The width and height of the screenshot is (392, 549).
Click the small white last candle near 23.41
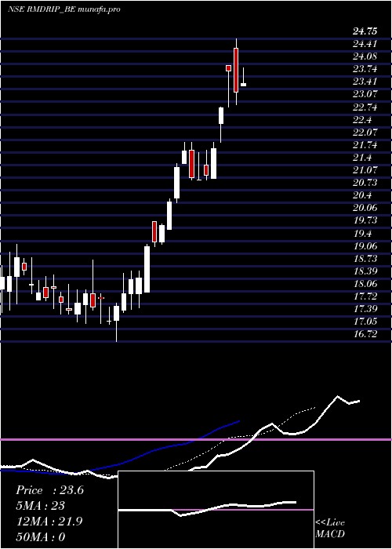tap(243, 85)
